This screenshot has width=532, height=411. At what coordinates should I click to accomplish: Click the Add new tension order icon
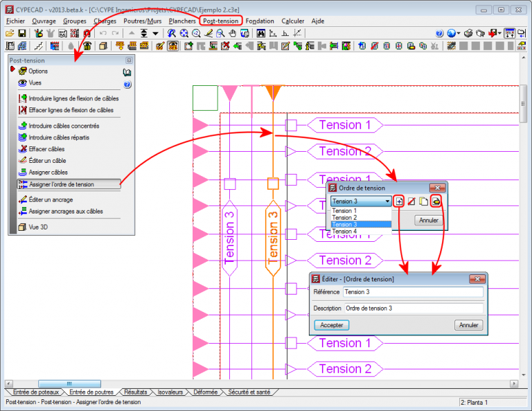pyautogui.click(x=399, y=201)
